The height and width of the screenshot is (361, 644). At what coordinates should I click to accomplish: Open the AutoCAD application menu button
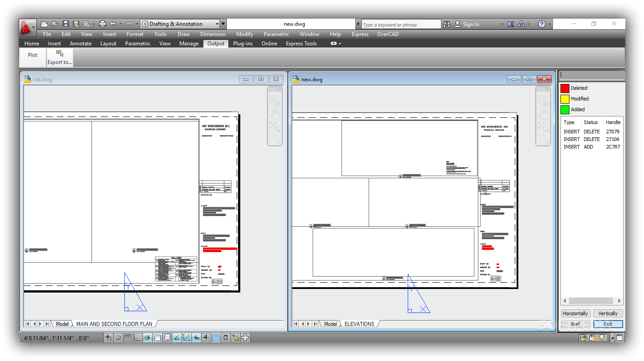[x=28, y=28]
